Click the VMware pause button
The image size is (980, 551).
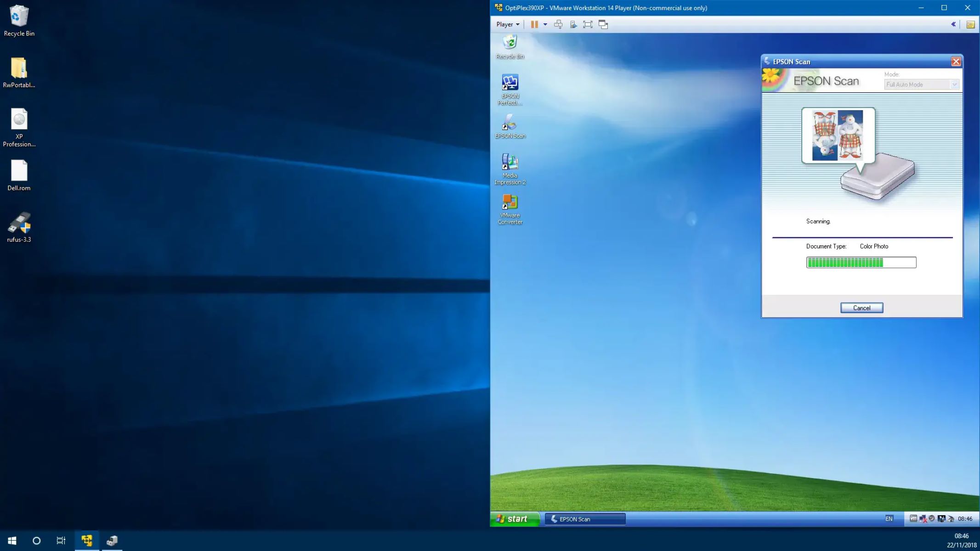(x=534, y=24)
